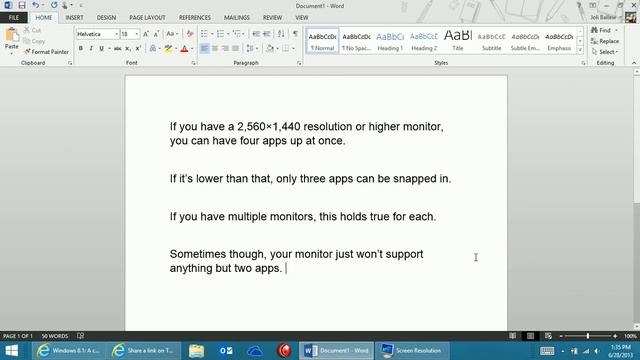
Task: Switch to the PAGE LAYOUT tab
Action: tap(147, 18)
